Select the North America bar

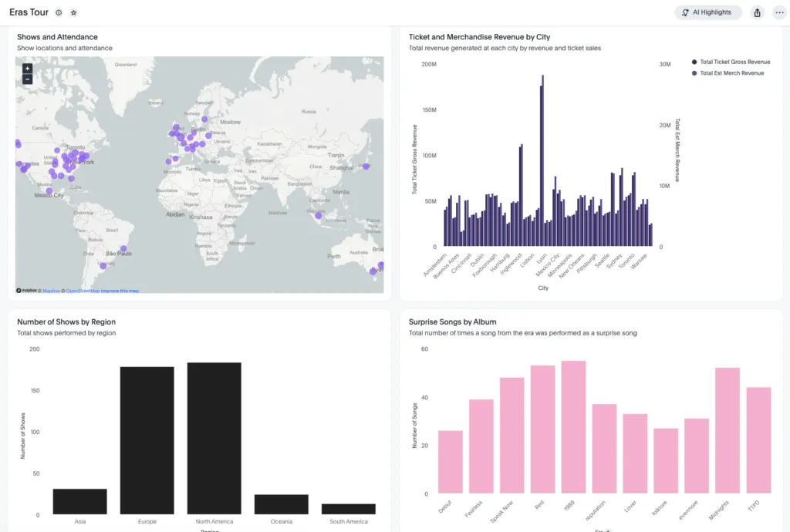pos(214,438)
